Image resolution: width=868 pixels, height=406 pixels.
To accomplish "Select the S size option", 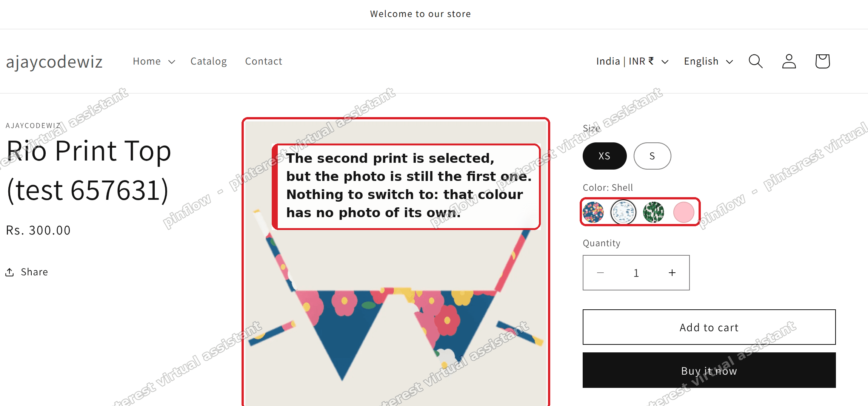I will point(652,156).
